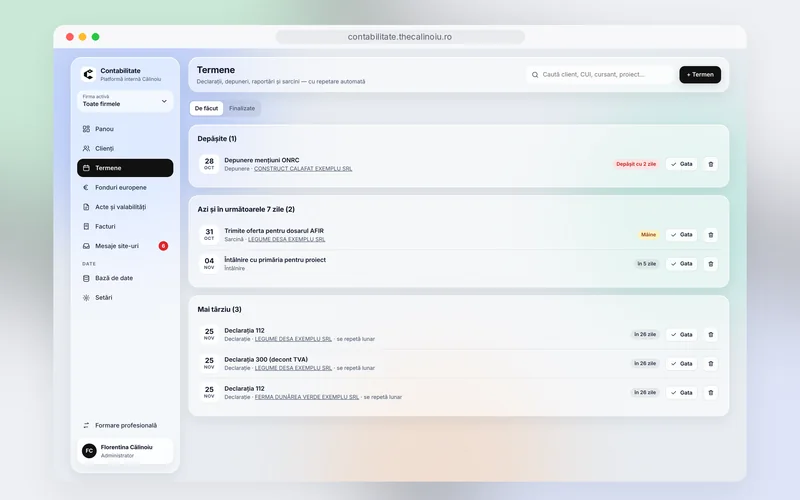Click the 28 OCT date tile
The width and height of the screenshot is (800, 500).
point(209,164)
